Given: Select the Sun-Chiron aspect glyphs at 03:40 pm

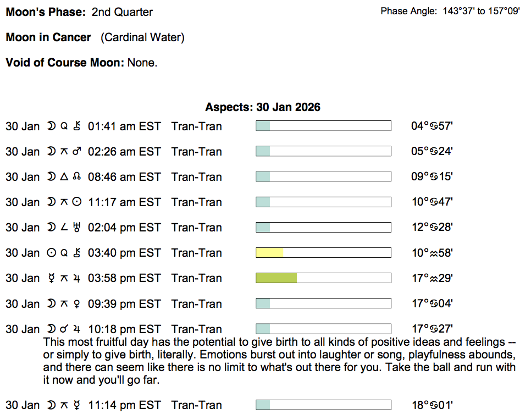Looking at the screenshot, I should click(x=64, y=253).
